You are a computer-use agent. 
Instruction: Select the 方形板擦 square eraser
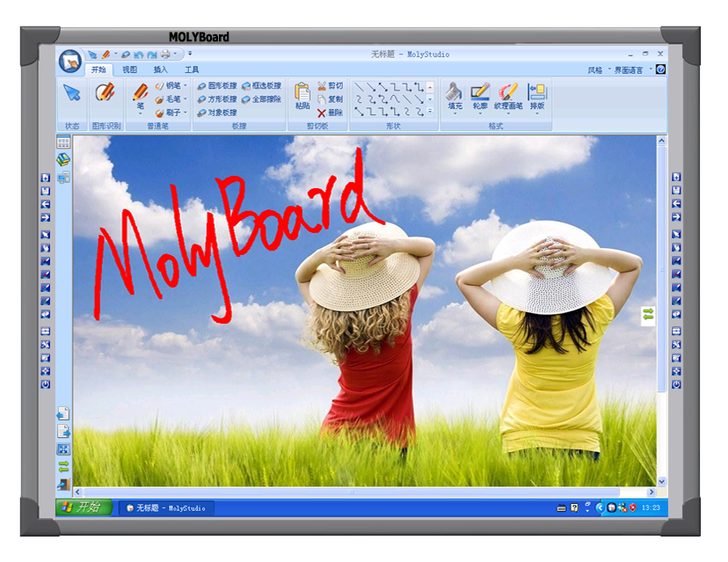coord(217,99)
